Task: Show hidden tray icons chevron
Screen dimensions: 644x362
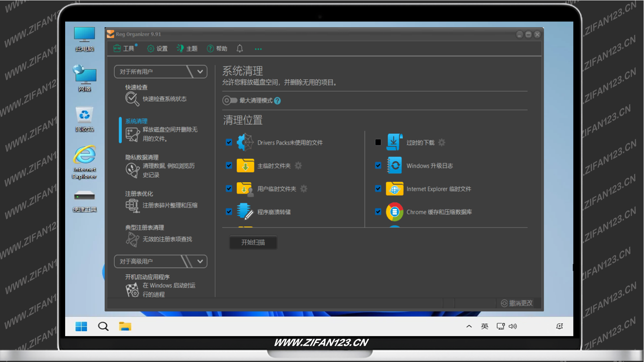Action: pyautogui.click(x=469, y=326)
